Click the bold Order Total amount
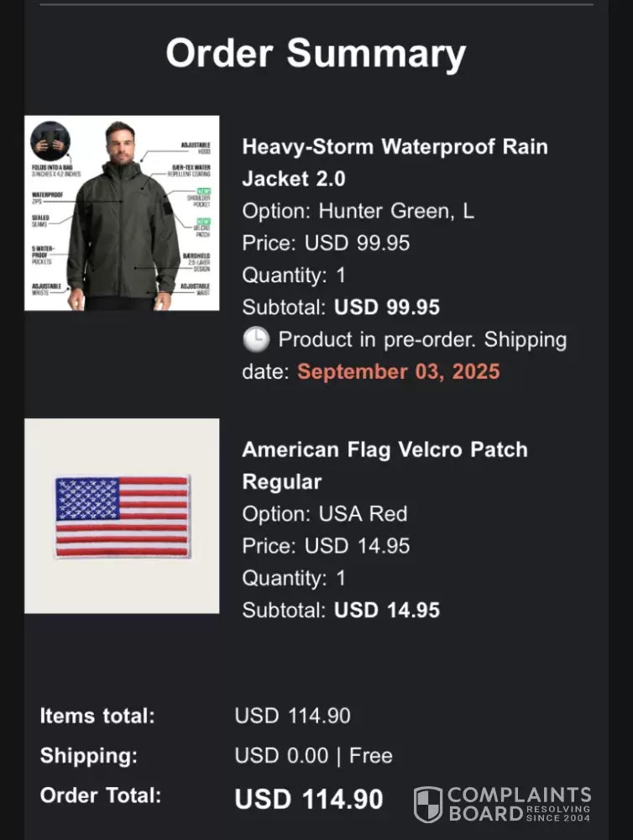633x840 pixels. (308, 799)
